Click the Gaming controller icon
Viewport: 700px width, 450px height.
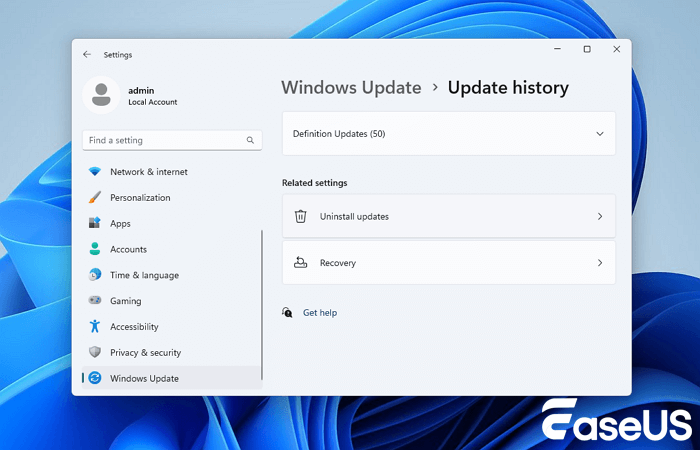click(x=95, y=300)
